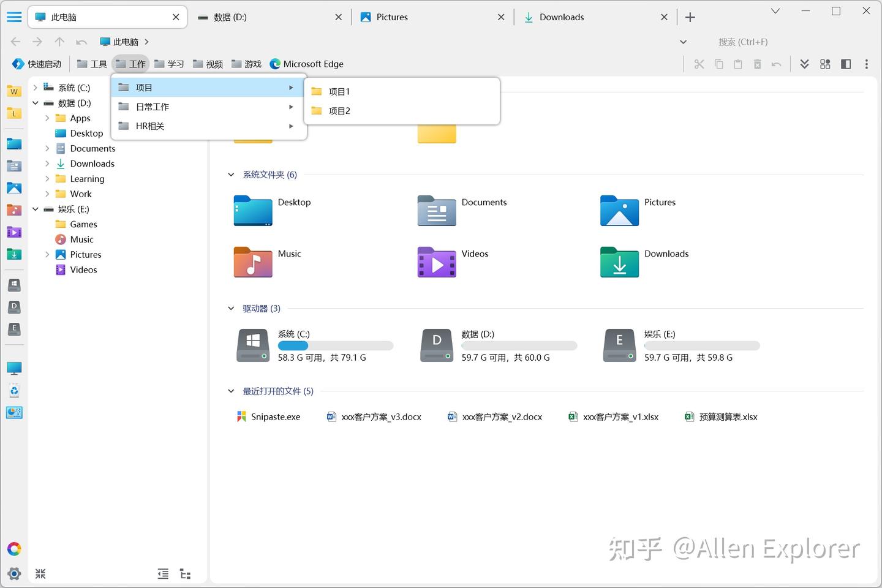Select the delete icon on the toolbar

pyautogui.click(x=758, y=64)
